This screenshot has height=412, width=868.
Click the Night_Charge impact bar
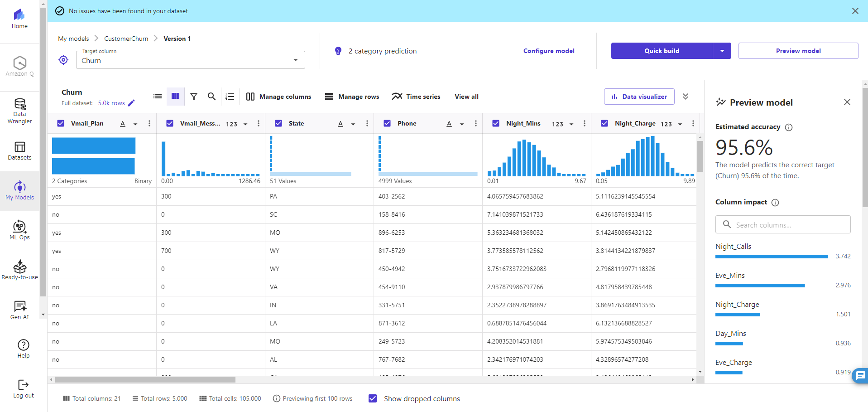738,315
